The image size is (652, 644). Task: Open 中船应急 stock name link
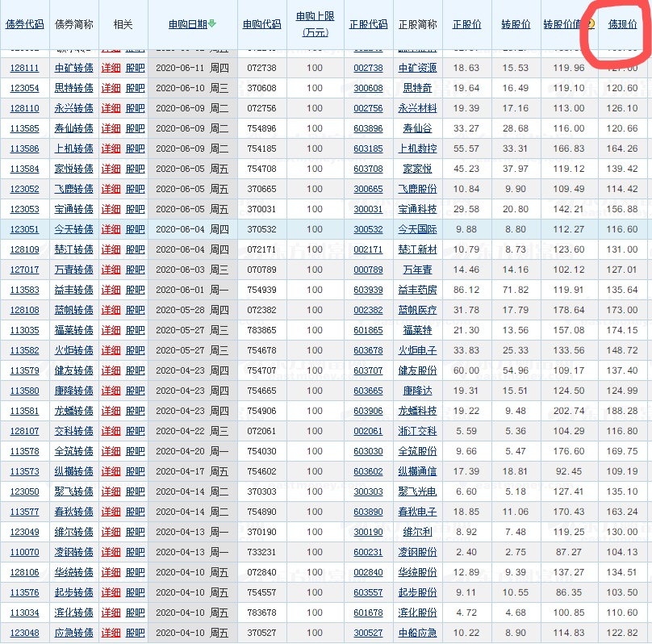pos(417,633)
